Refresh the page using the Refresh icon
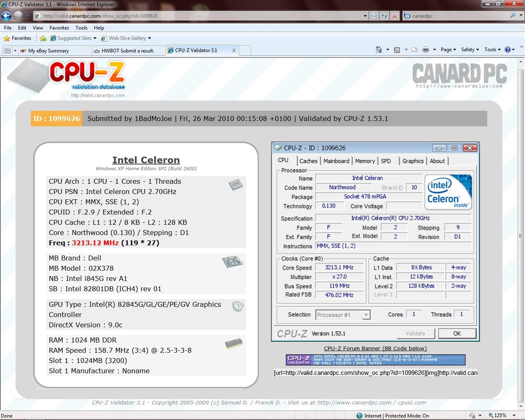Screen dimensions: 525x420 click(384, 16)
